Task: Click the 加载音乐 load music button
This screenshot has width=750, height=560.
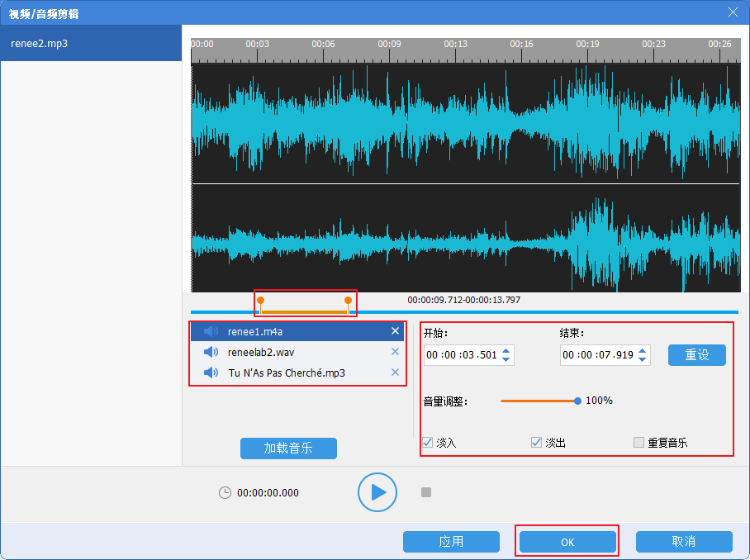Action: [x=288, y=448]
